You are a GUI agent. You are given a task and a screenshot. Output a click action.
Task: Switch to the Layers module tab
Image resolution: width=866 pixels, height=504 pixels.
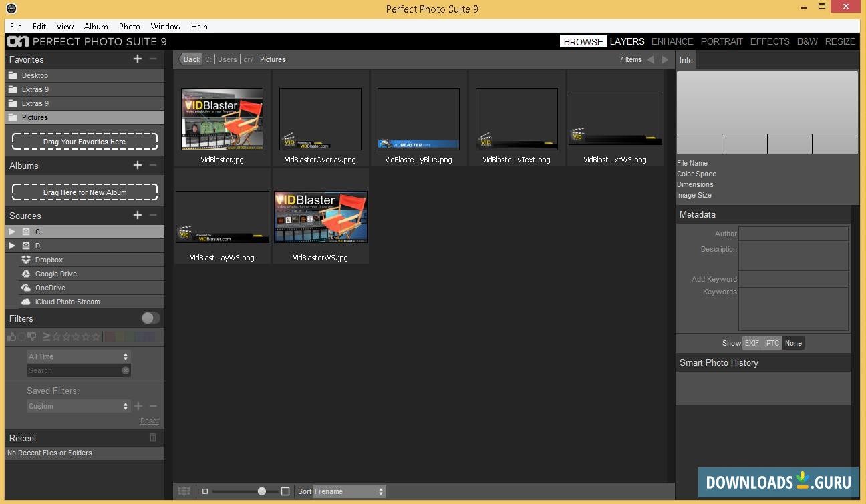point(627,41)
